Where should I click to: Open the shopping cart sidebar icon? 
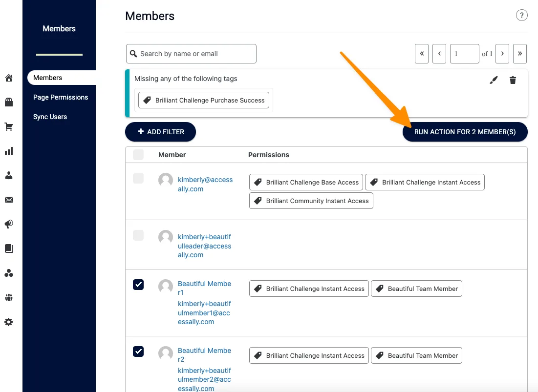coord(9,127)
